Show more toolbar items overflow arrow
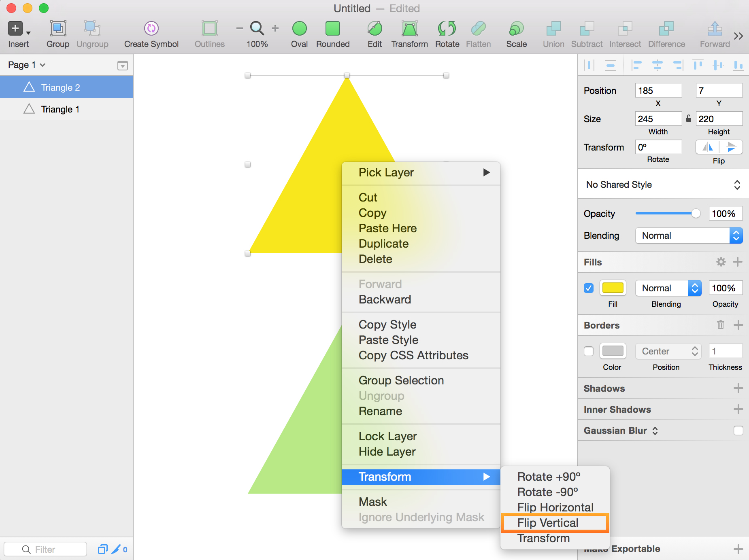The width and height of the screenshot is (749, 560). (x=738, y=36)
